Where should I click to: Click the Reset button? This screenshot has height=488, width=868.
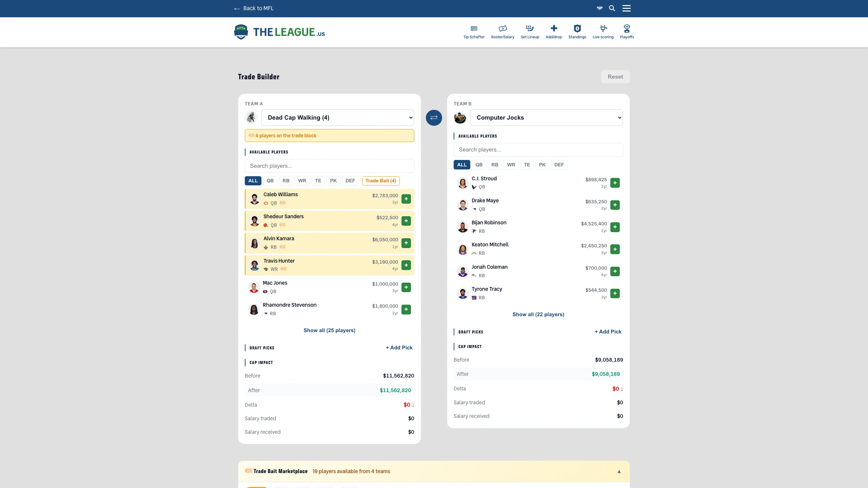pyautogui.click(x=615, y=77)
